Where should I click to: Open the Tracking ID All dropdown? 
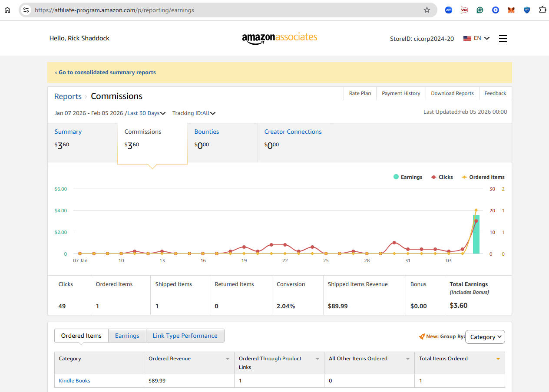(208, 113)
